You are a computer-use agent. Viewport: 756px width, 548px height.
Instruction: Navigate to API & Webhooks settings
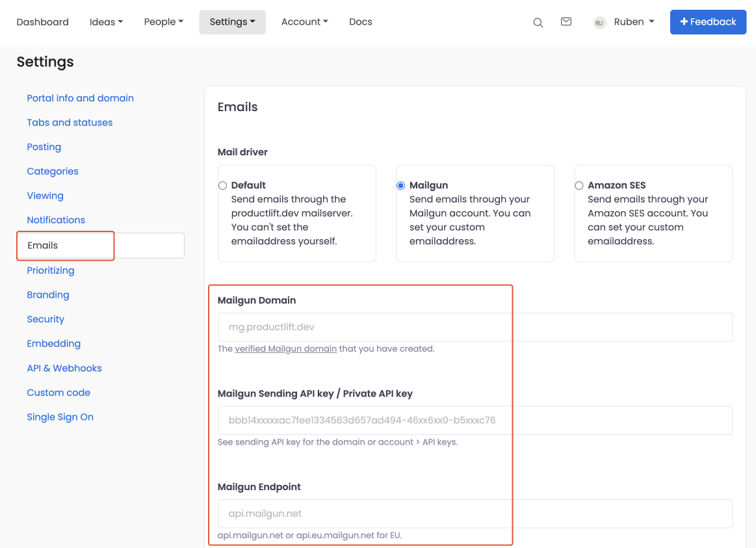pos(64,368)
